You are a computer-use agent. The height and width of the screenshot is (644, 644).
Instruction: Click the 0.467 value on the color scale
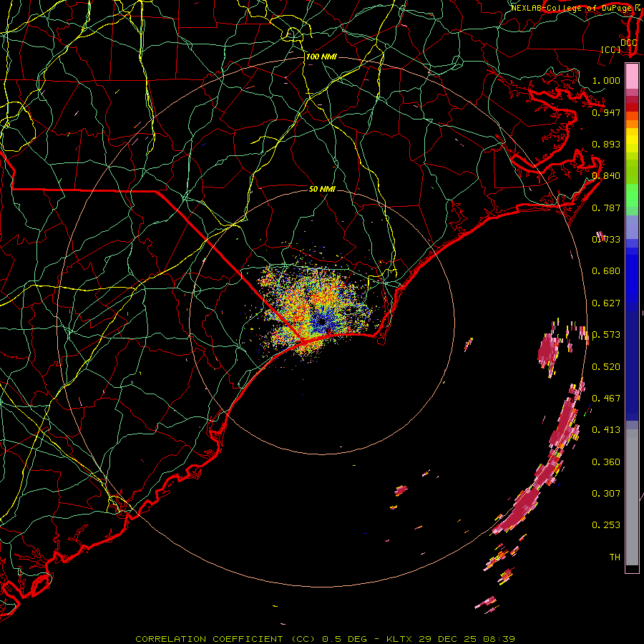(x=606, y=398)
